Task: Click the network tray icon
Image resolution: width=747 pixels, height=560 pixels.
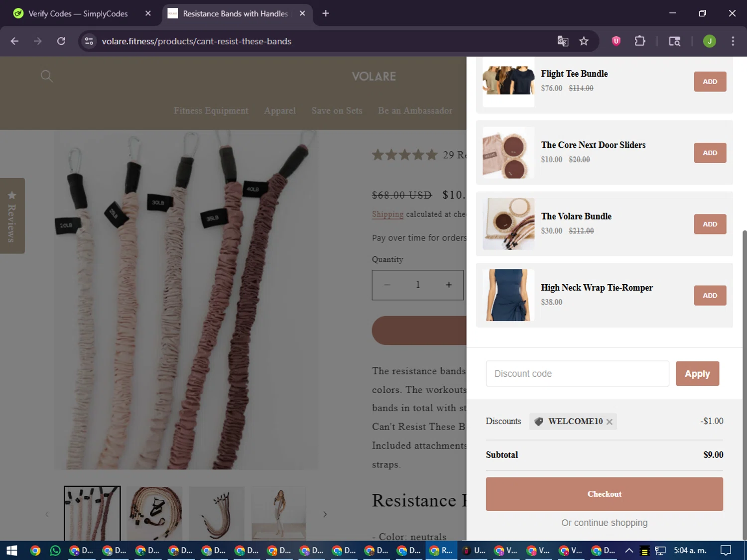Action: 660,550
